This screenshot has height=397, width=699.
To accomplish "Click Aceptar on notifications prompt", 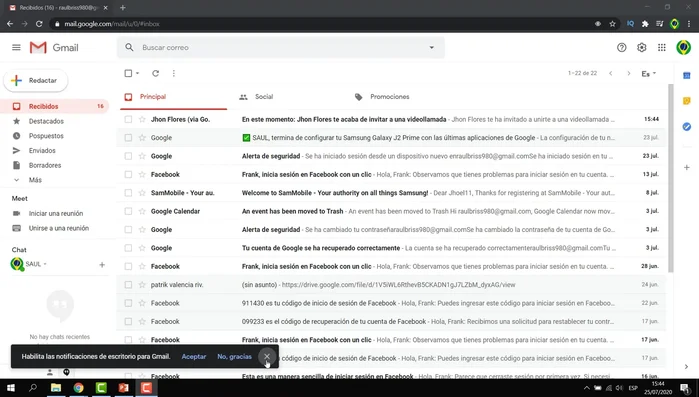I will pos(194,356).
